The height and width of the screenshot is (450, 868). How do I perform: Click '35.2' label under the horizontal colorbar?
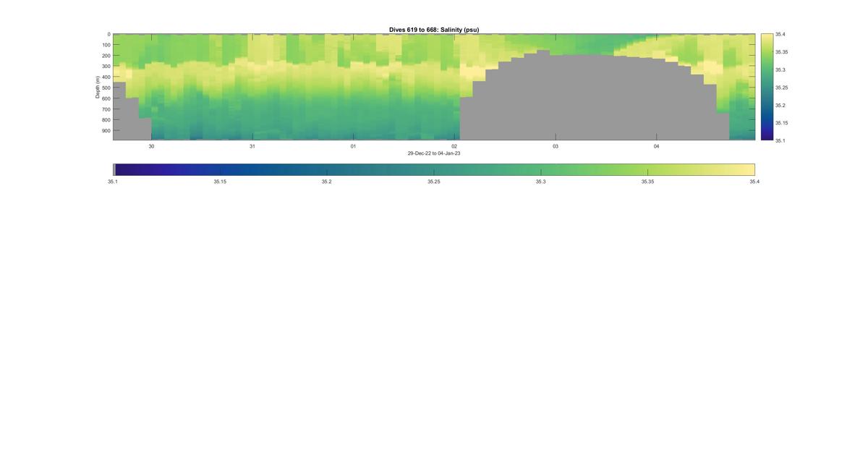tap(327, 182)
